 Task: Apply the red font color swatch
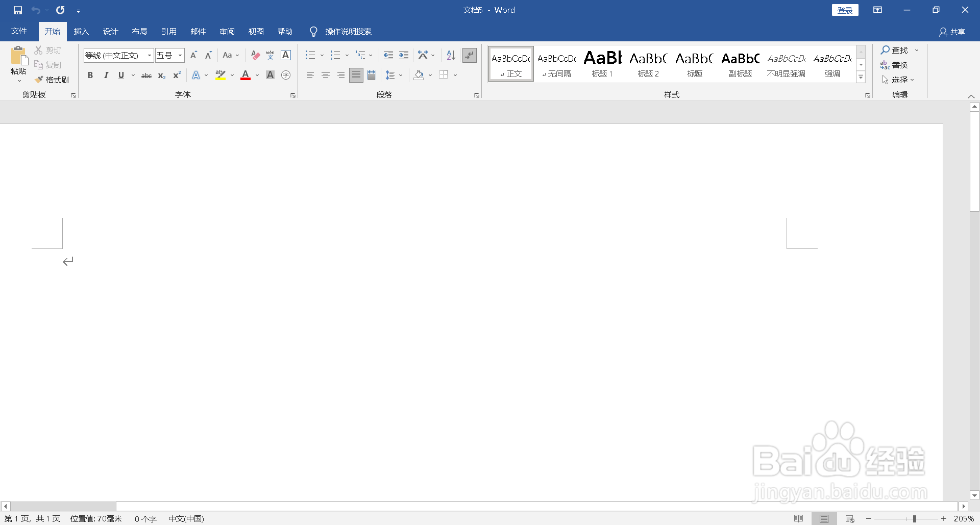(246, 75)
